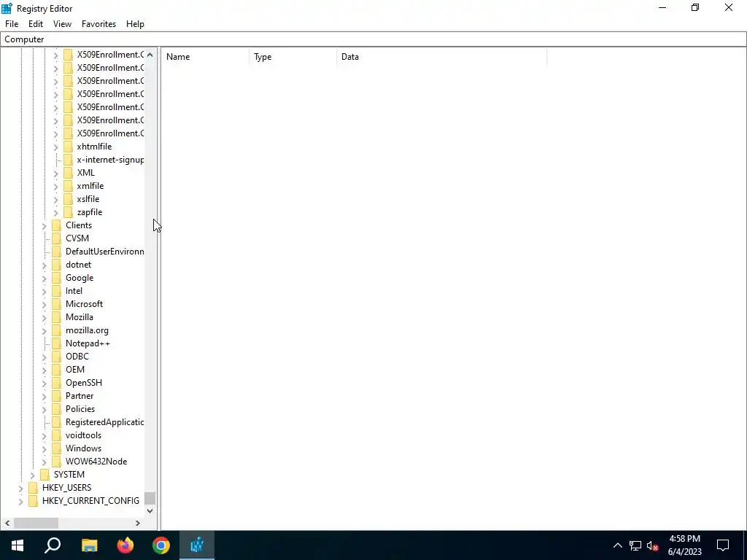Expand the Clients key
747x560 pixels.
pos(44,225)
